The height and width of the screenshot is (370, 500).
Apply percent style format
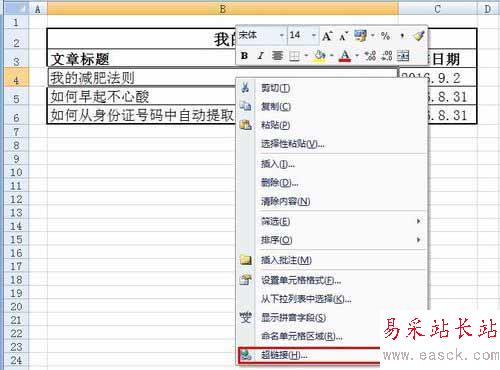coord(385,35)
